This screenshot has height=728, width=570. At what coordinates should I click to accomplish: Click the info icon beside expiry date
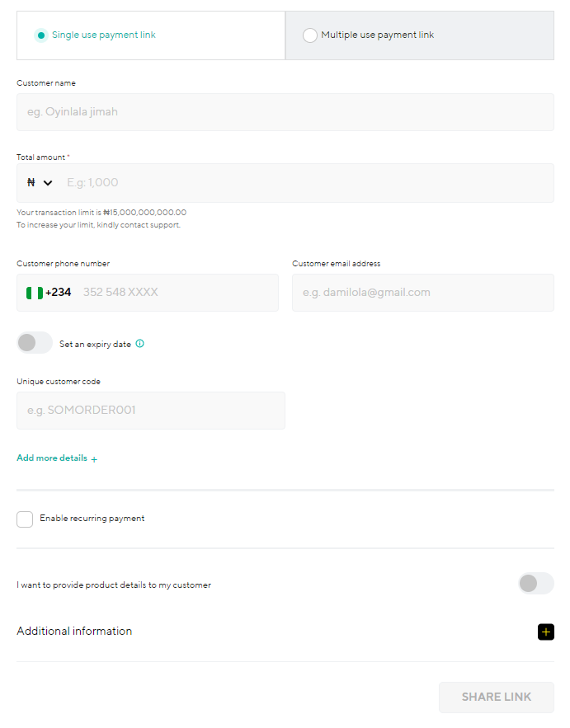pos(140,344)
